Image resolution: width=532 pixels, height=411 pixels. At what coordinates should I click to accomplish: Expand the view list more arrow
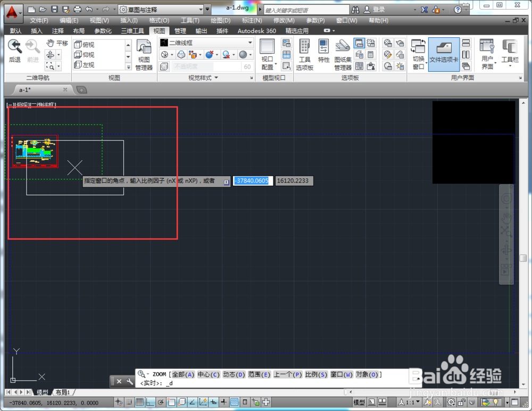129,67
